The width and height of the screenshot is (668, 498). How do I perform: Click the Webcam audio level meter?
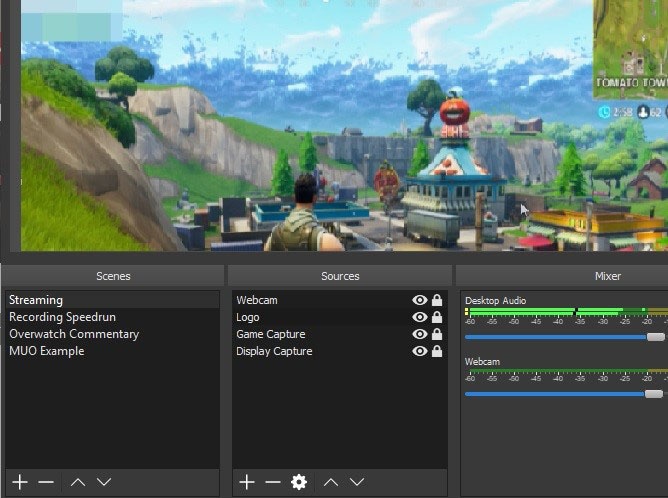566,371
